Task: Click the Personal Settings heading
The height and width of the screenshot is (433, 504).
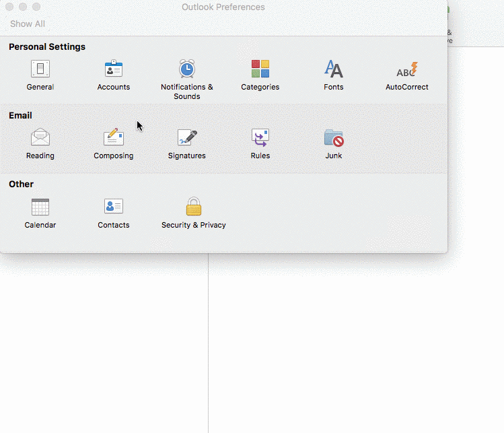Action: click(x=47, y=47)
